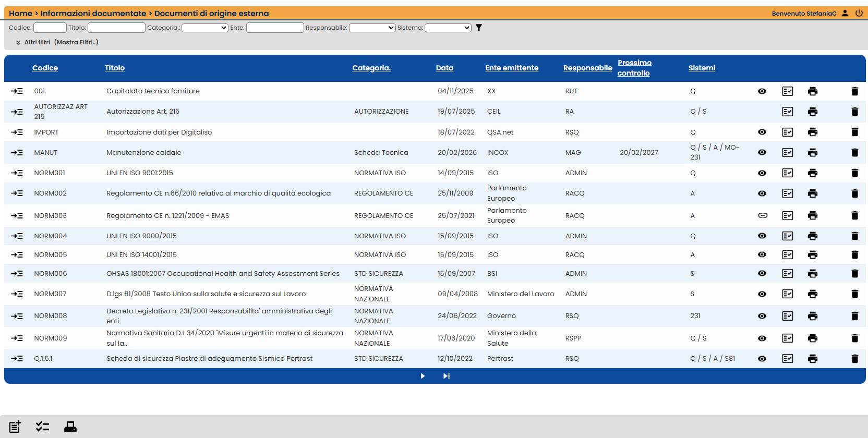
Task: Apply the filter using the funnel icon
Action: (479, 28)
